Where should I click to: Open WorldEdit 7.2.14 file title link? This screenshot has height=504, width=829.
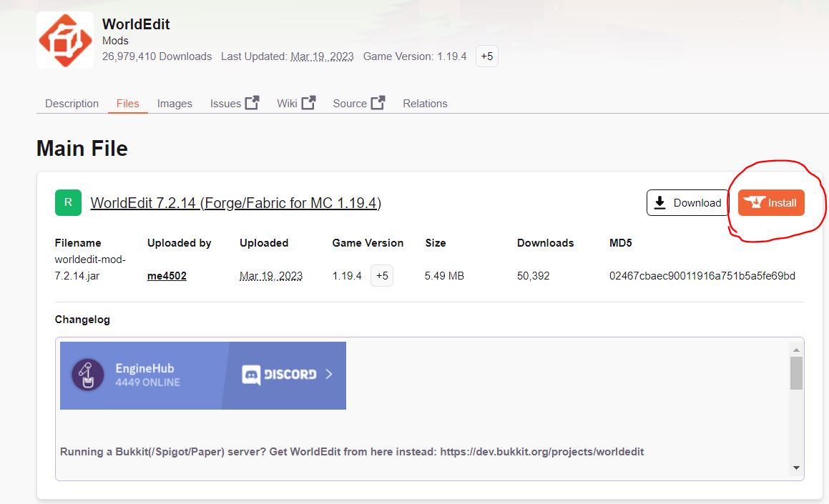click(x=236, y=203)
